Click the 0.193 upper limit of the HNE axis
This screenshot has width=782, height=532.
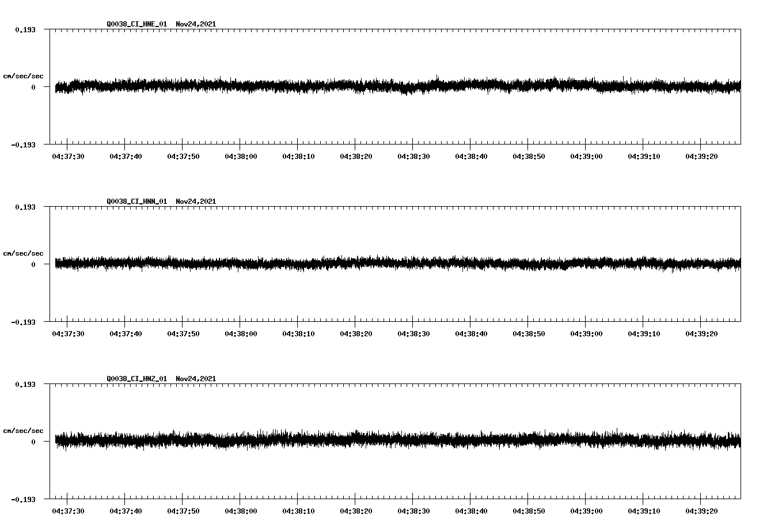pos(25,29)
